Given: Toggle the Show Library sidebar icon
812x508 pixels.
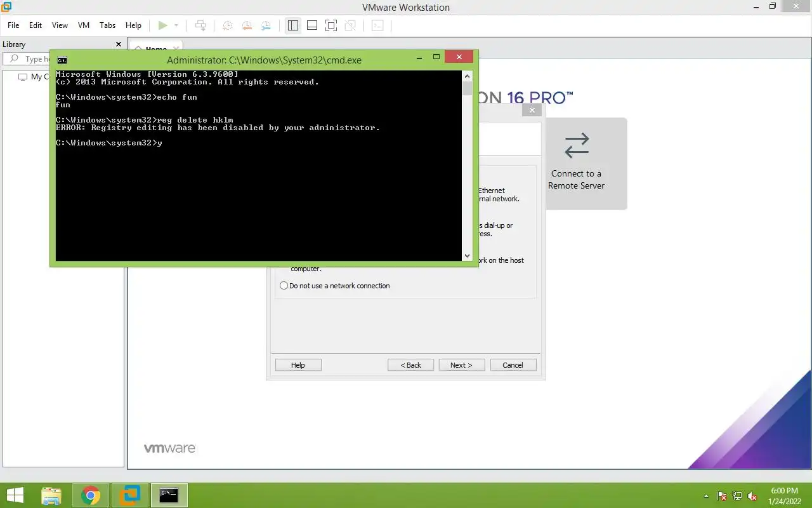Looking at the screenshot, I should [x=292, y=25].
